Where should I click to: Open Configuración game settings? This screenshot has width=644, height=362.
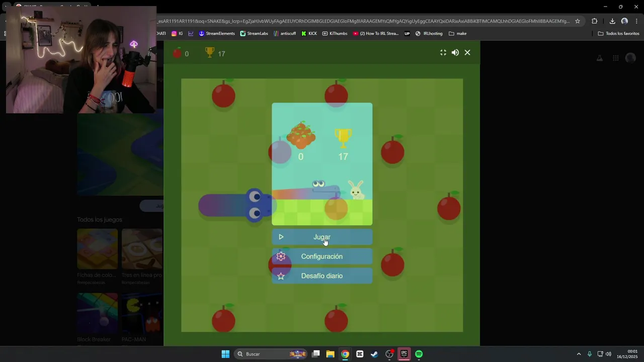(x=322, y=256)
